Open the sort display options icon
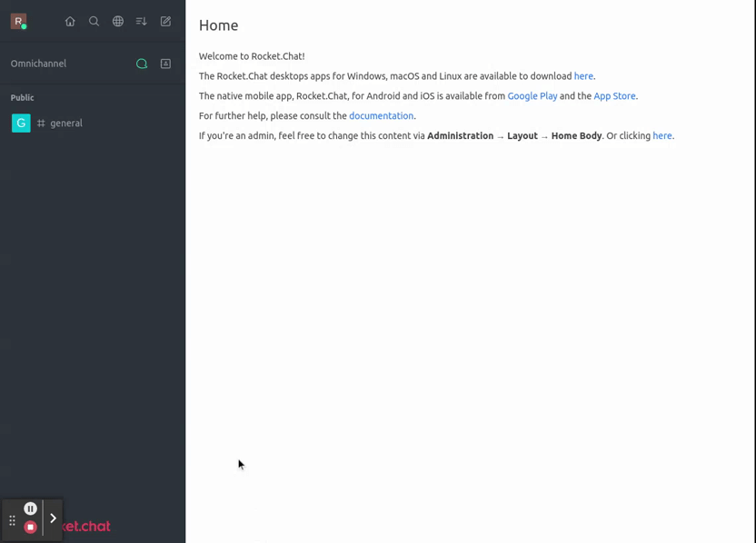The image size is (756, 543). point(141,21)
